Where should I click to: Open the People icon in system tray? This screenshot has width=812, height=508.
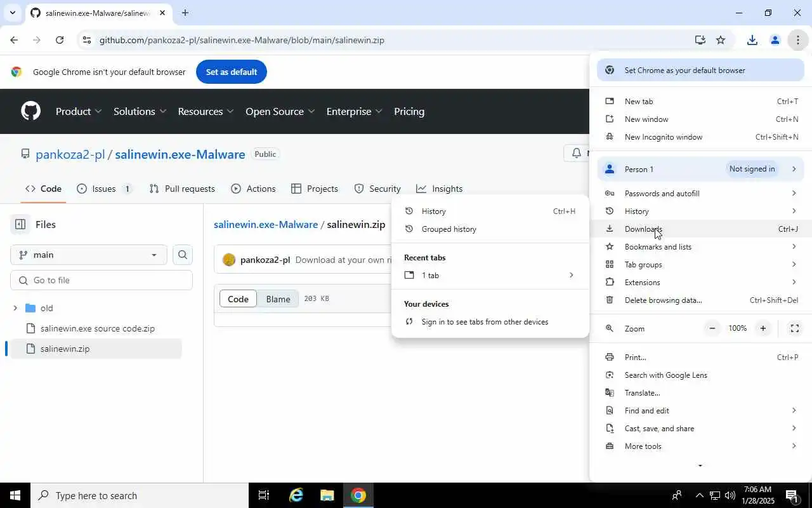(x=677, y=495)
